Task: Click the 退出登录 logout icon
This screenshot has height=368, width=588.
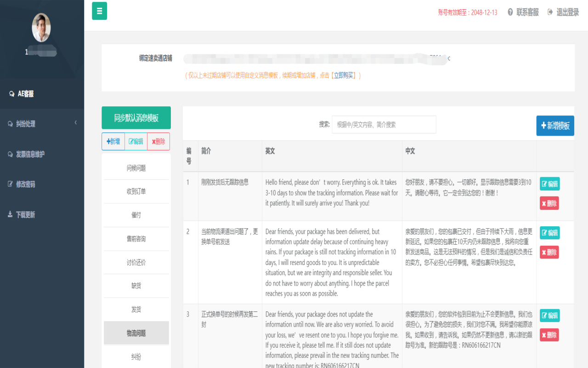Action: [550, 13]
